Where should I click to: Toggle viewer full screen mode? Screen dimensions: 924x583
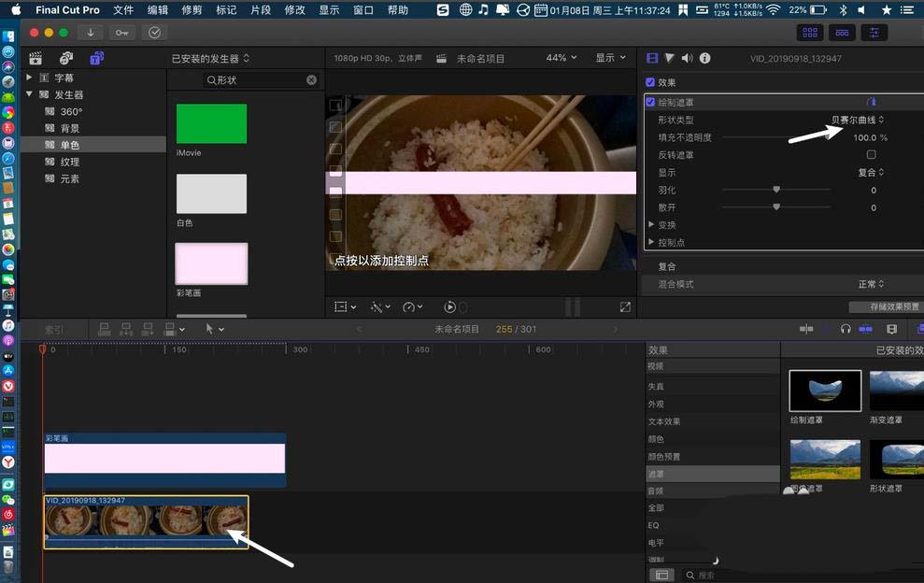(x=625, y=306)
